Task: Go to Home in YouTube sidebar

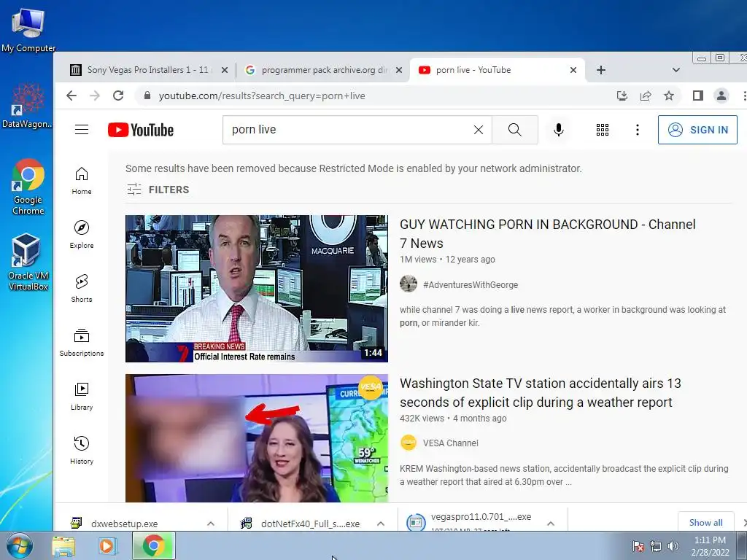Action: 82,181
